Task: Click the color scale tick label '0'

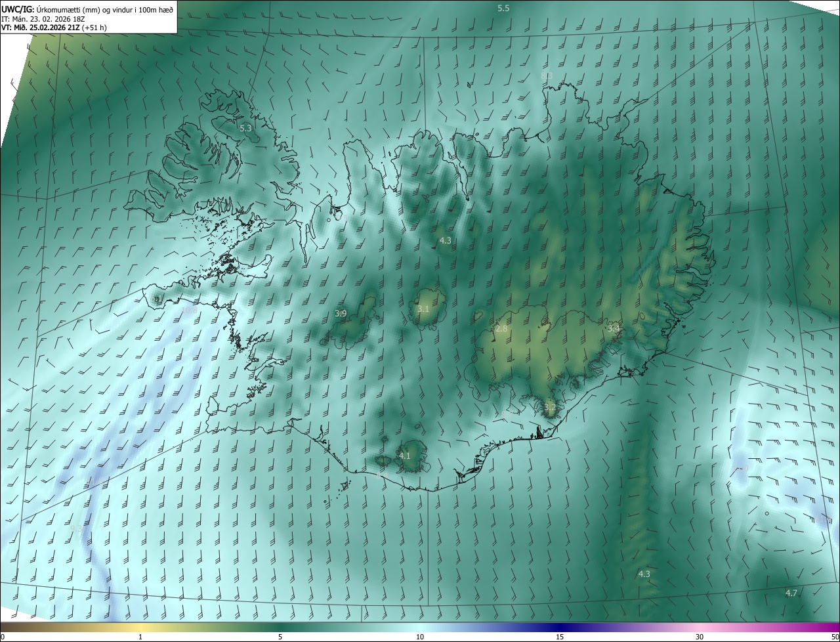Action: tap(3, 637)
